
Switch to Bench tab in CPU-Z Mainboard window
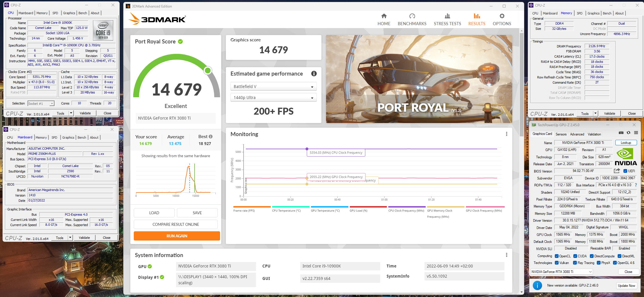click(x=82, y=137)
